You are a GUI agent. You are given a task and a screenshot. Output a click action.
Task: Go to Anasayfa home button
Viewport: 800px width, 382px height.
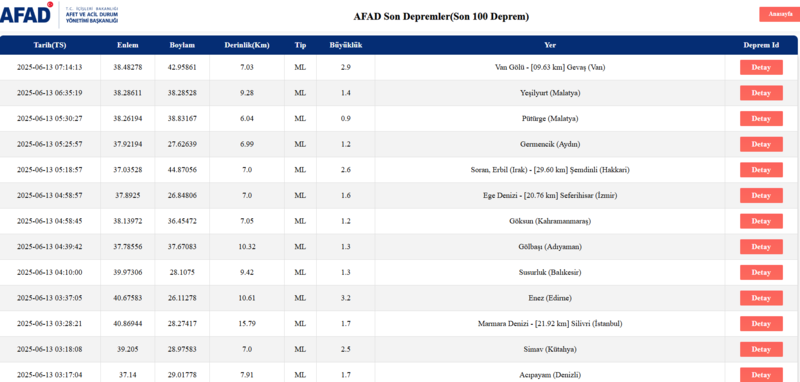click(x=780, y=14)
